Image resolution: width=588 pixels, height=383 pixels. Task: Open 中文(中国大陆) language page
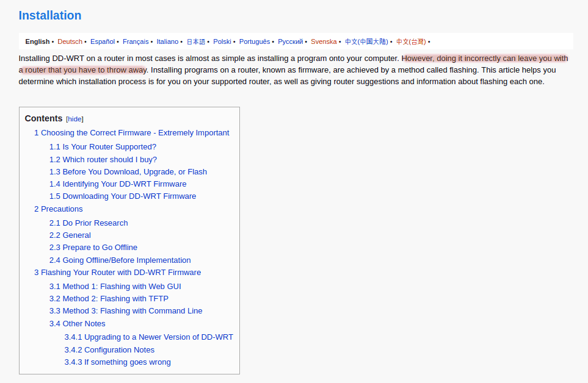(x=366, y=41)
